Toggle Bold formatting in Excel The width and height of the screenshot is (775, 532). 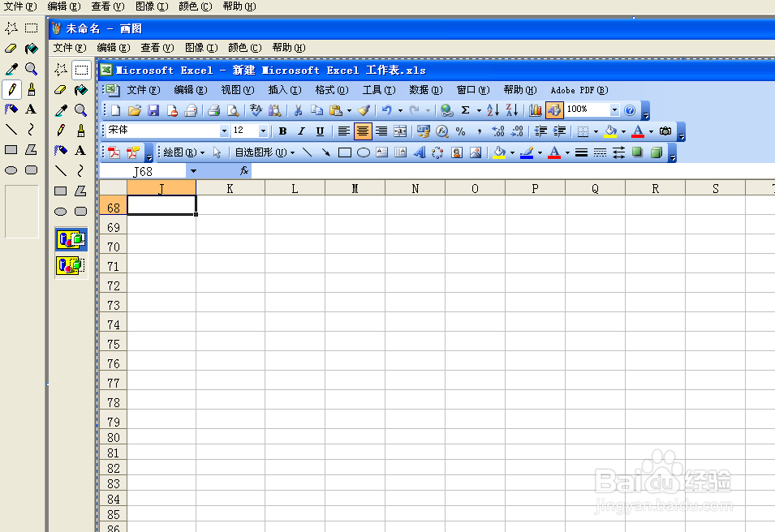click(282, 131)
